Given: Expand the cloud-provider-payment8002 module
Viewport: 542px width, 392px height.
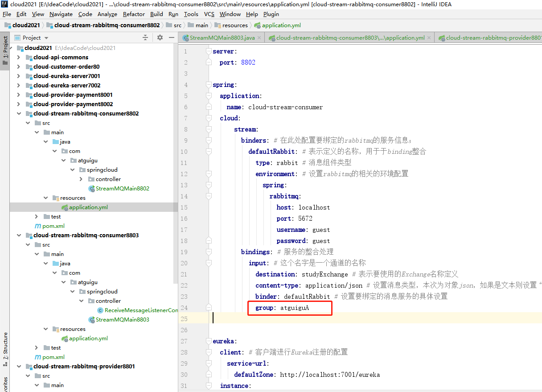Looking at the screenshot, I should (19, 104).
